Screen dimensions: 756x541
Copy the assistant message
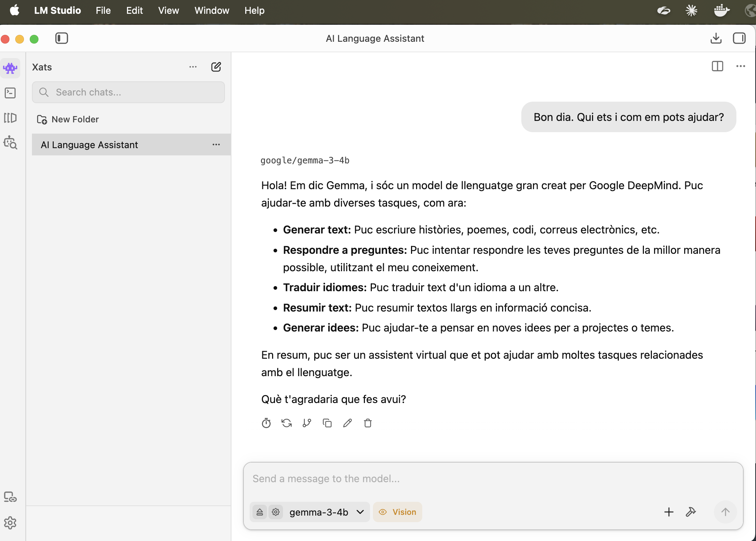(x=327, y=423)
